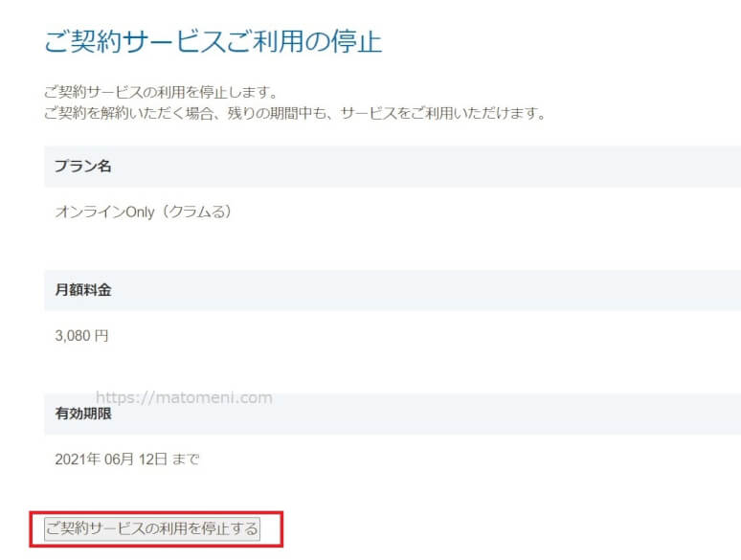This screenshot has height=560, width=741.
Task: Click the monthly fee value 3,080
Action: pyautogui.click(x=73, y=336)
